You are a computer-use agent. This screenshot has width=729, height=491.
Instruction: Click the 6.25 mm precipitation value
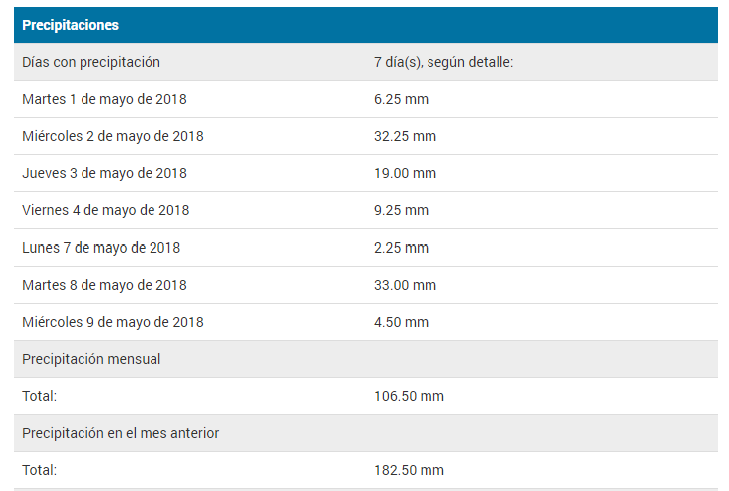(x=401, y=99)
